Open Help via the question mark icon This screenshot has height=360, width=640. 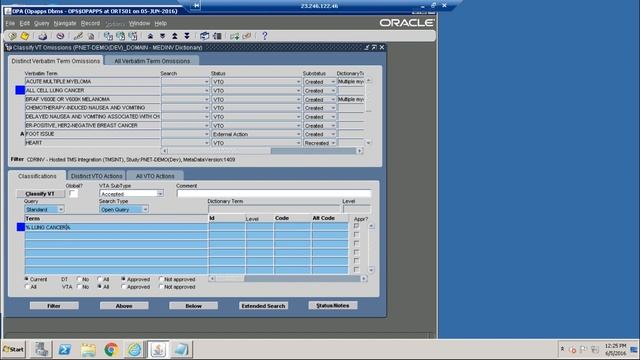pos(264,36)
